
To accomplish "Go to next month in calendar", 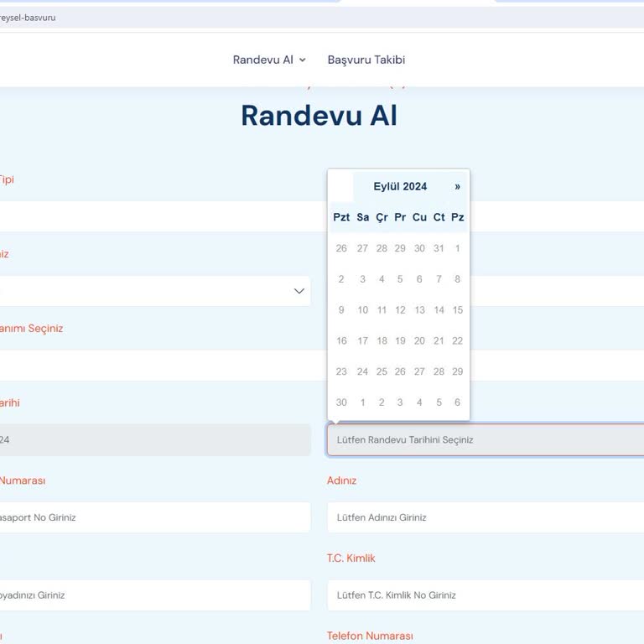I will click(x=457, y=186).
